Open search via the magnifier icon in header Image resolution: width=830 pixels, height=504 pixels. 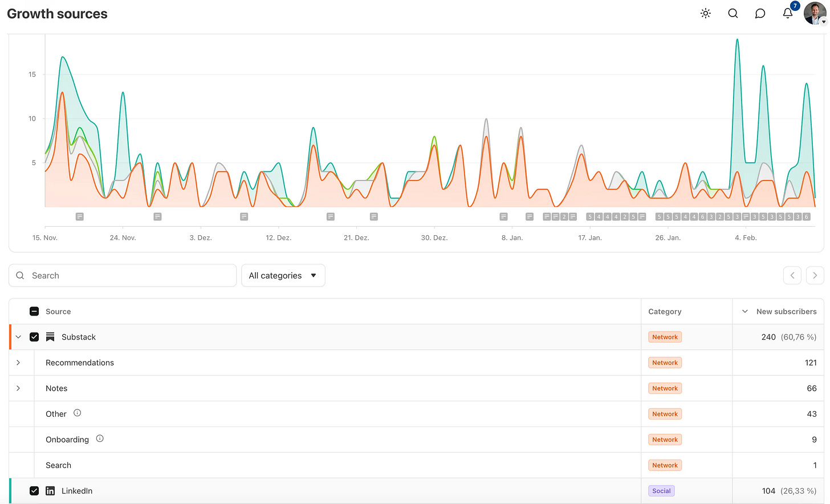coord(733,13)
